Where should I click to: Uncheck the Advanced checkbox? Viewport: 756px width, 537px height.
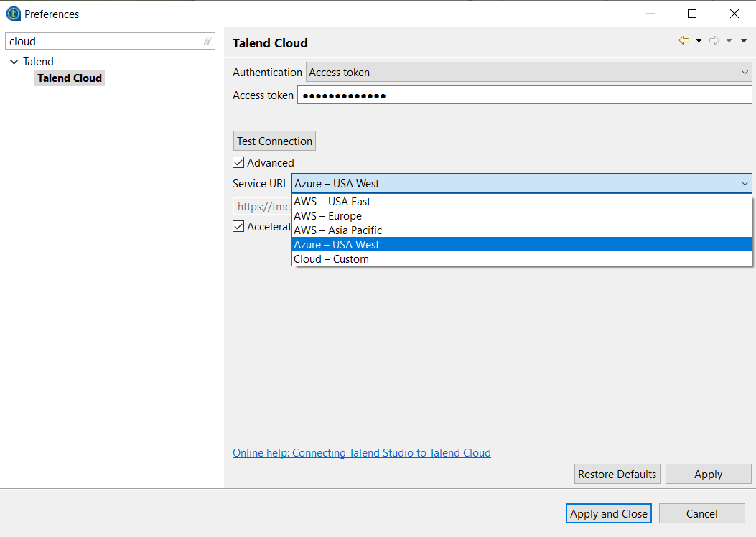(238, 163)
